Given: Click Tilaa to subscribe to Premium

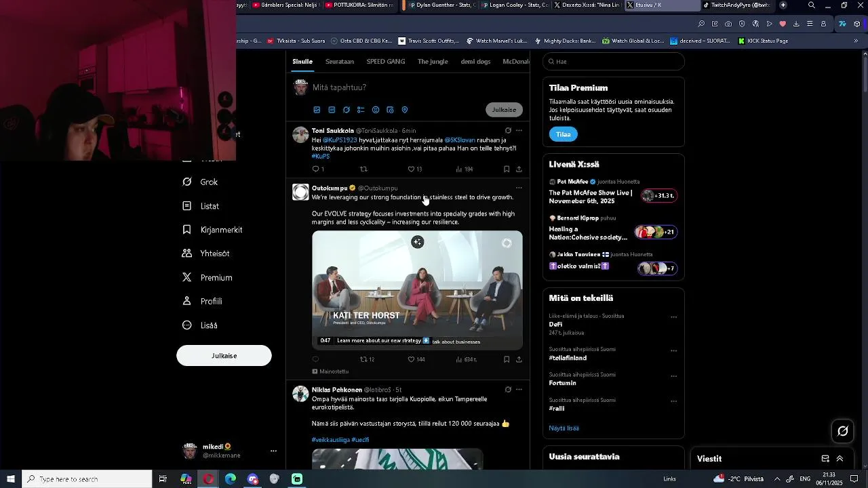Looking at the screenshot, I should (x=564, y=134).
